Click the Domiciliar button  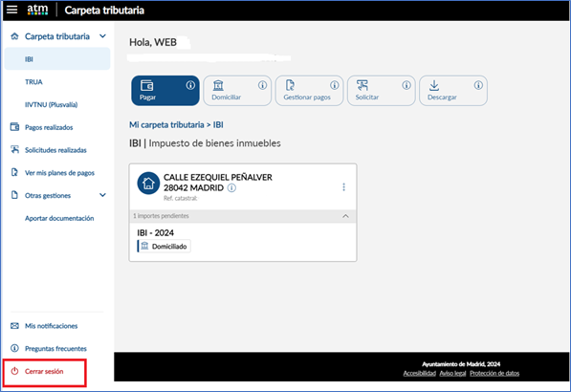pyautogui.click(x=237, y=91)
